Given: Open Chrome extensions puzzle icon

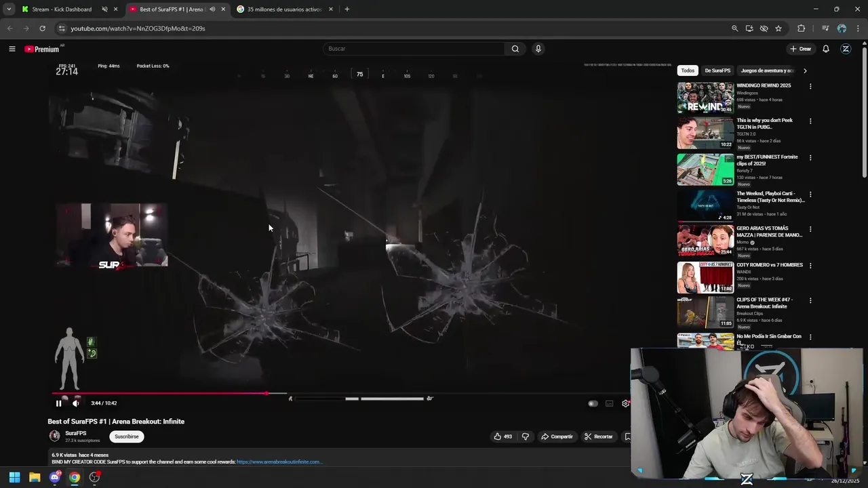Looking at the screenshot, I should click(x=801, y=28).
